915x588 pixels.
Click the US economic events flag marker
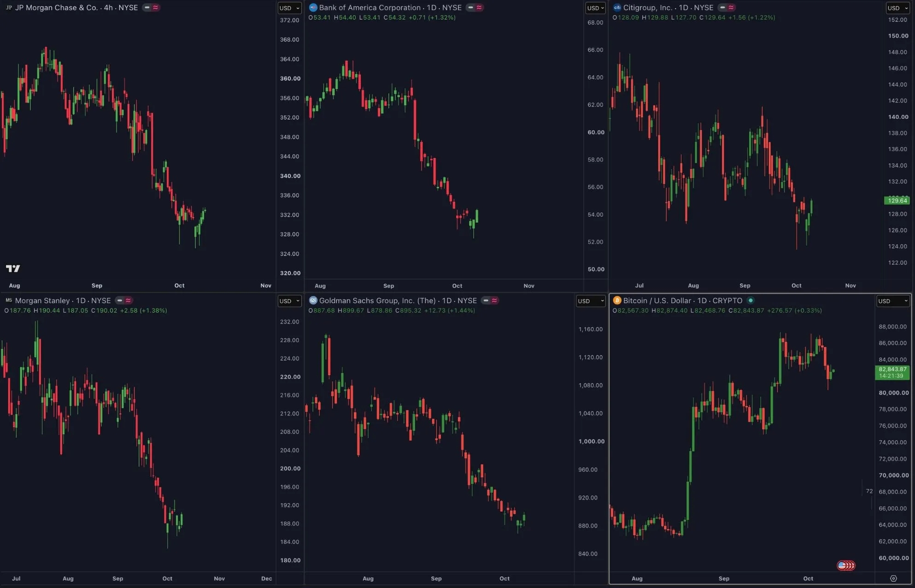(x=846, y=565)
